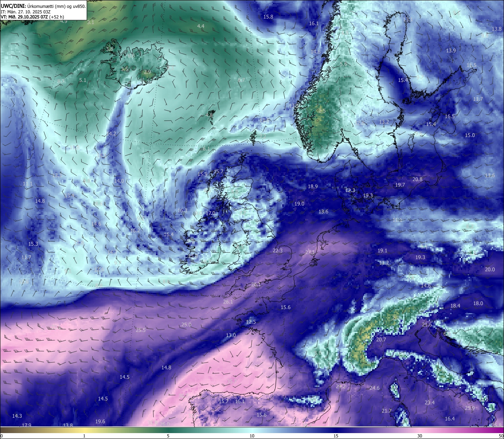Click the 20.7 value south of the Alps
This screenshot has height=439, width=504.
coord(381,339)
